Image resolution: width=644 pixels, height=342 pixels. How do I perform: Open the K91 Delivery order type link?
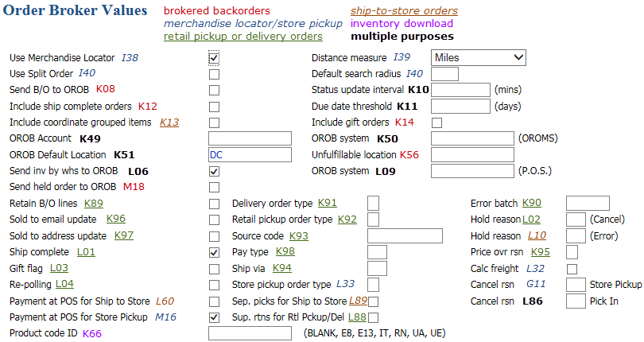point(328,203)
